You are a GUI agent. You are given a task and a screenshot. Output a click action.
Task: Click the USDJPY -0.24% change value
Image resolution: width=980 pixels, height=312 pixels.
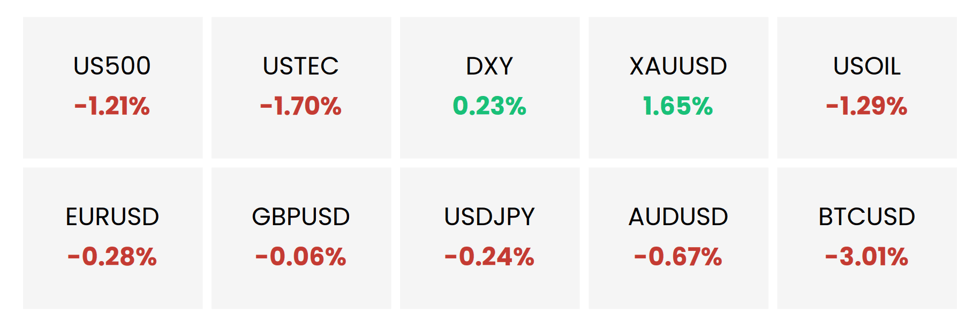pos(489,257)
